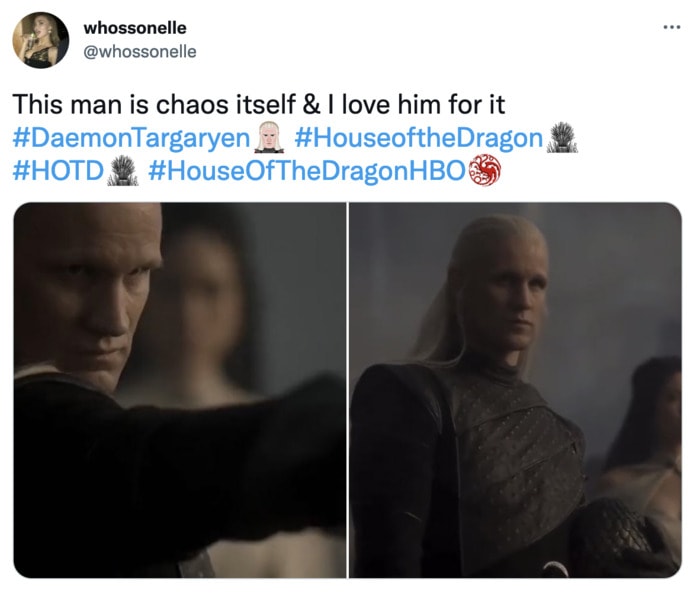Open the #HouseOfTheDragonHBO hashtag

point(307,171)
